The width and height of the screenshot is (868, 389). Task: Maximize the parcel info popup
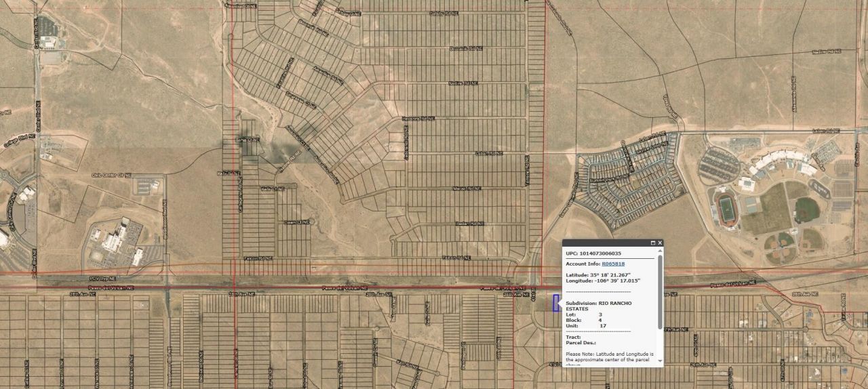(653, 243)
